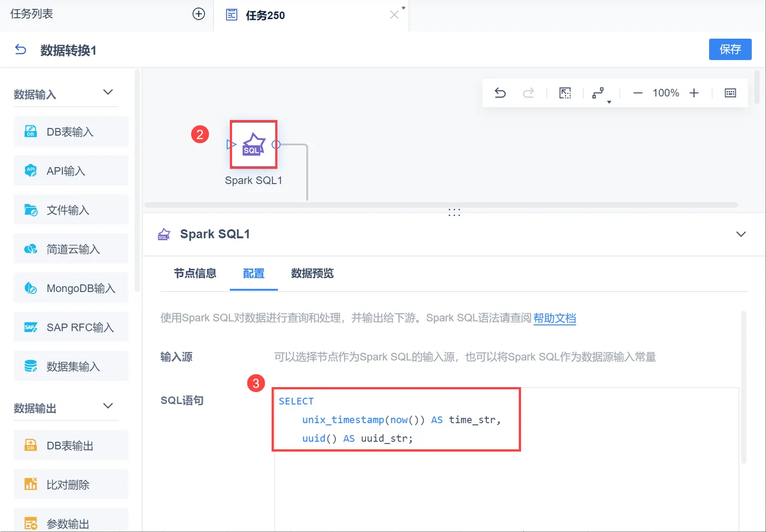Viewport: 766px width, 532px height.
Task: Switch to the 节点信息 tab
Action: tap(195, 273)
